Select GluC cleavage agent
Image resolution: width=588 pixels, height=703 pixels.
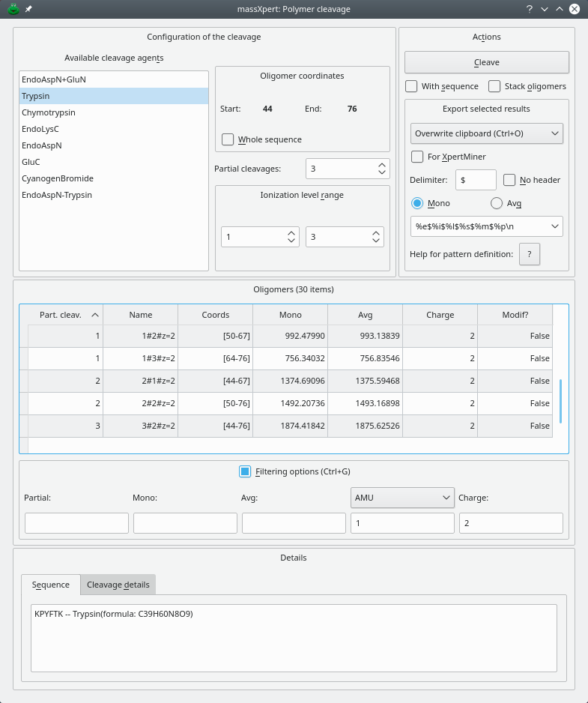pos(114,162)
